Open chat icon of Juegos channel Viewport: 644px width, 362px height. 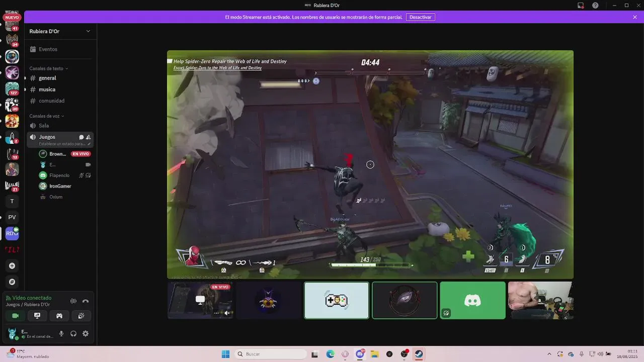click(82, 137)
